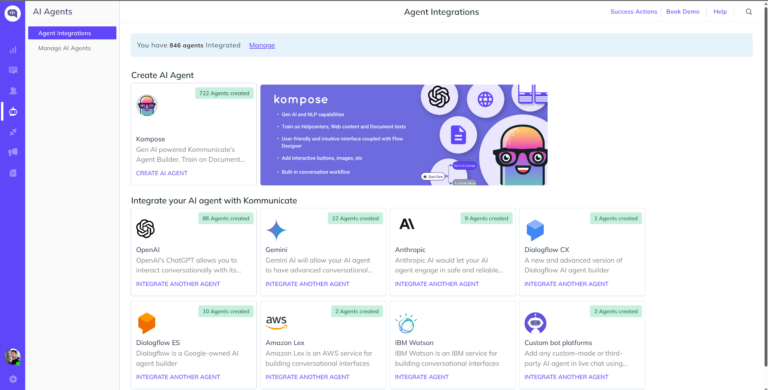Click the user profile avatar

click(13, 356)
